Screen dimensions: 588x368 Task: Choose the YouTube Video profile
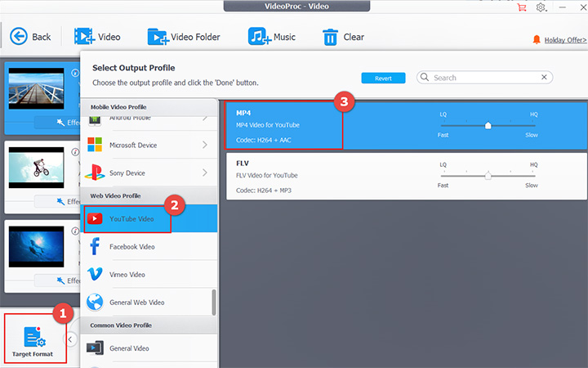[149, 218]
